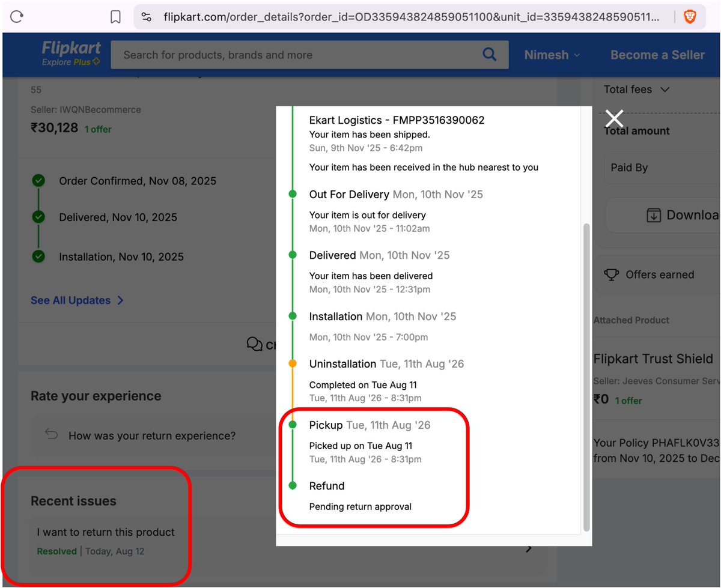Click the Total amount label
The width and height of the screenshot is (721, 588).
[x=637, y=131]
